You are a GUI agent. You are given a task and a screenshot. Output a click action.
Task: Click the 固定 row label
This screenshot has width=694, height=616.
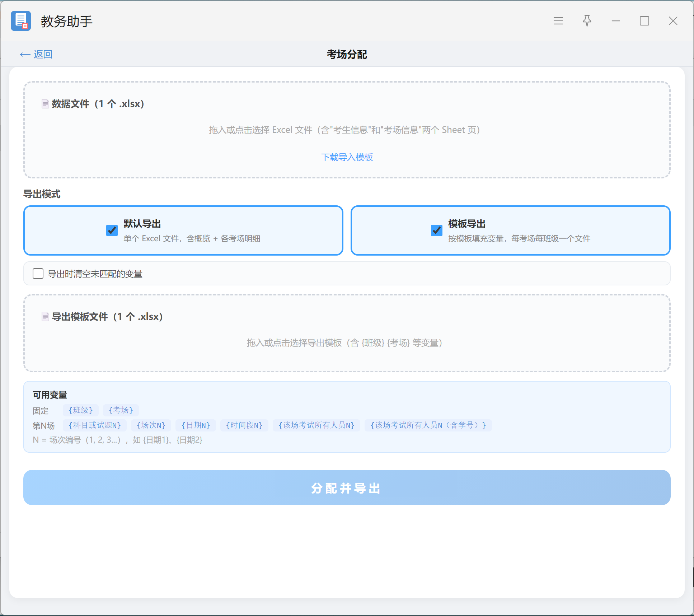coord(41,411)
